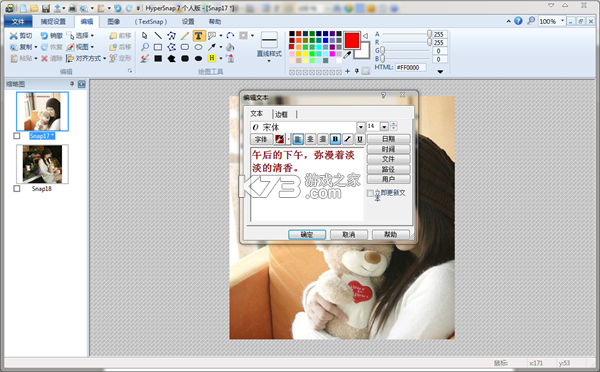600x372 pixels.
Task: Expand the 对齐方式 dropdown
Action: (x=104, y=59)
